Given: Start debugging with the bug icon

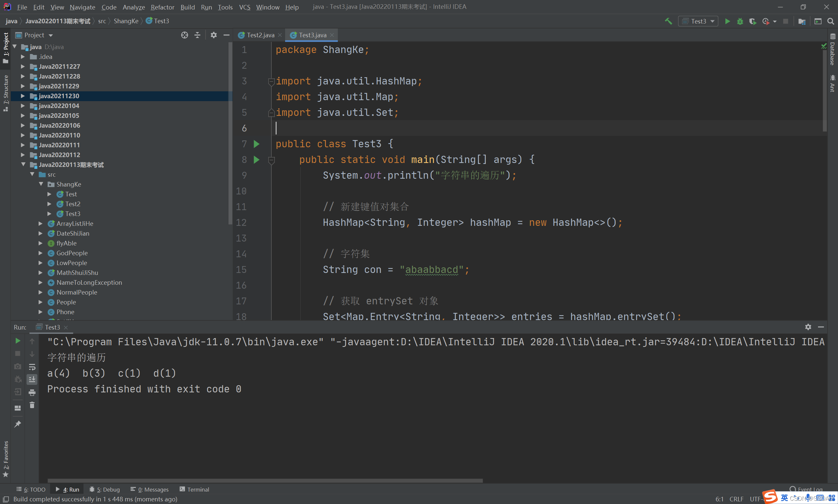Looking at the screenshot, I should coord(740,21).
